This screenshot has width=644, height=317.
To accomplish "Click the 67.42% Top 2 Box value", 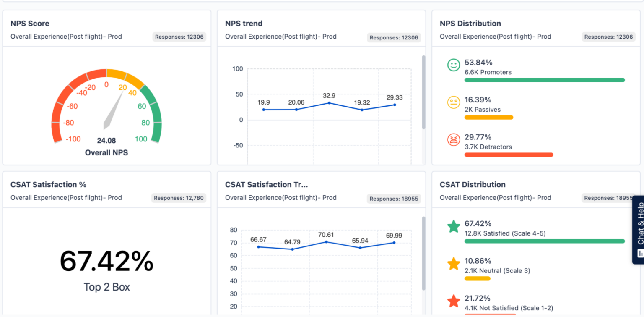I will click(x=106, y=261).
